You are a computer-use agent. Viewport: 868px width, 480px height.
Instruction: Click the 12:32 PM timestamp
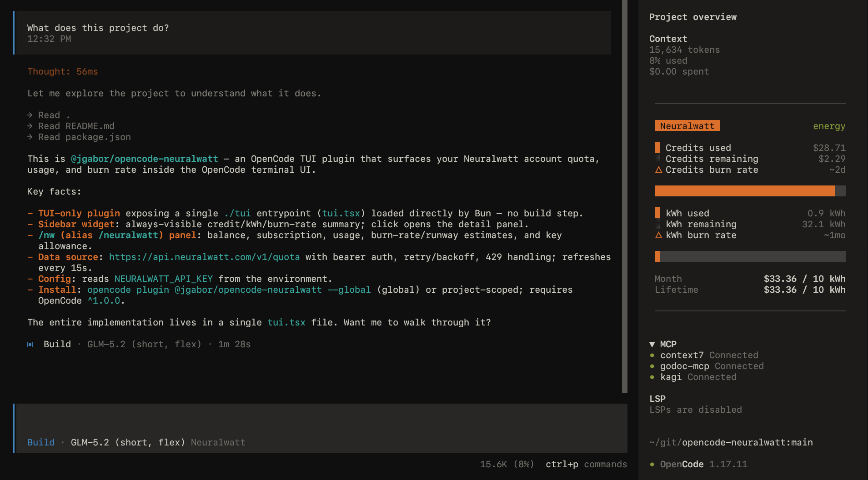point(49,39)
